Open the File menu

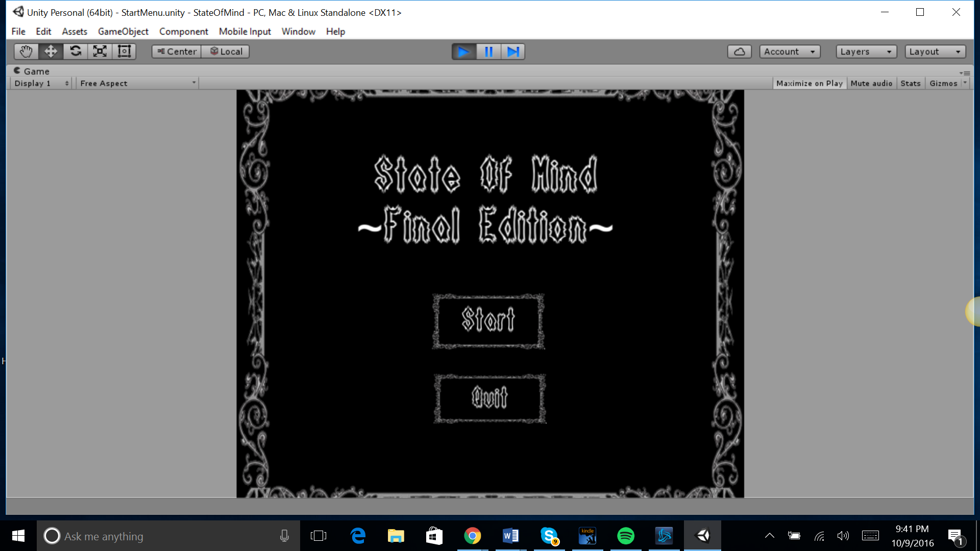point(18,32)
